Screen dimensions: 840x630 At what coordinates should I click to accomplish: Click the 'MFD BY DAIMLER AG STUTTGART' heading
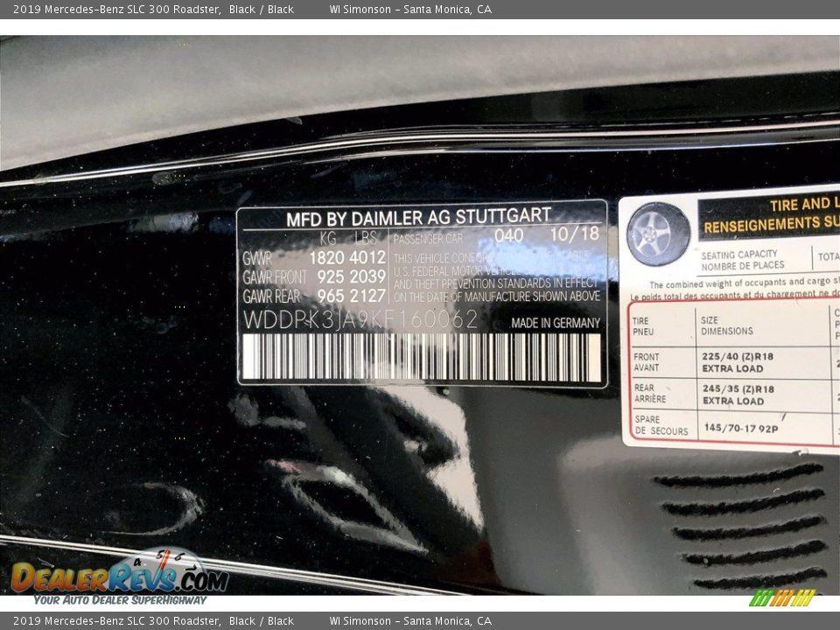[x=418, y=218]
